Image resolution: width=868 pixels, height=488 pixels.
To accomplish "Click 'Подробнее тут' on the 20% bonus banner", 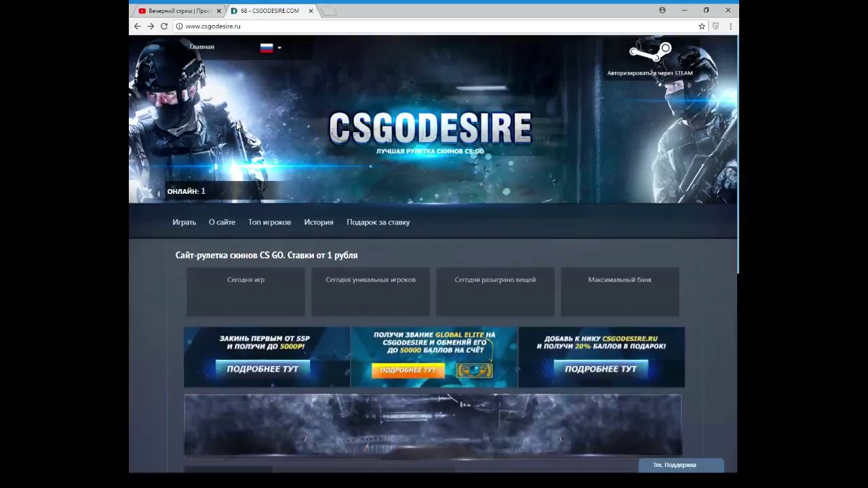I will 601,369.
